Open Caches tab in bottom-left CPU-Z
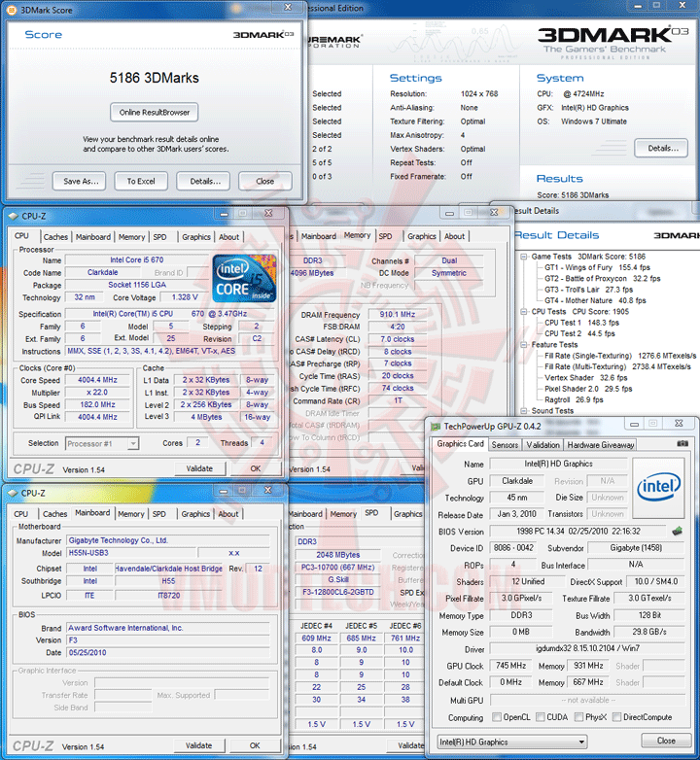 [x=54, y=514]
